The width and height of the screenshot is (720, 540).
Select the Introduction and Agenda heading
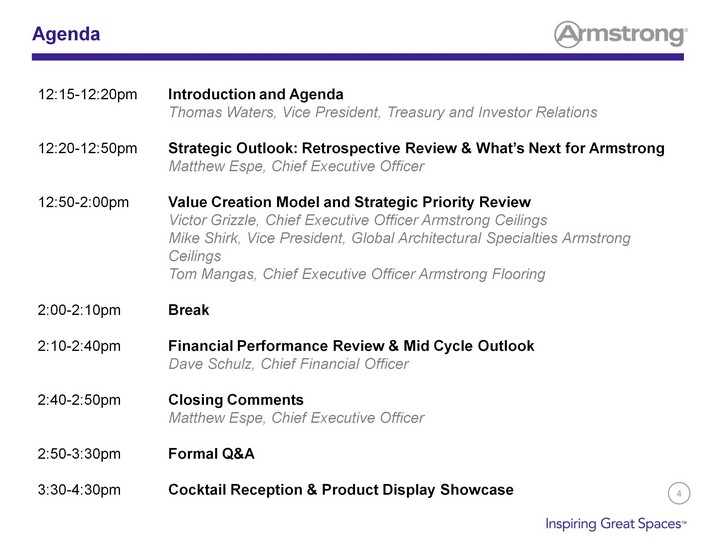pos(255,94)
